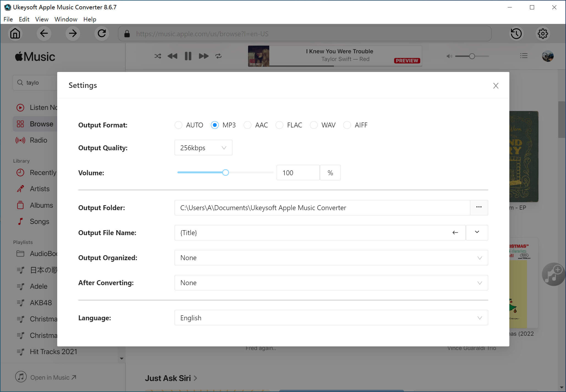Click the rewind/previous track icon
Viewport: 566px width, 392px height.
[x=173, y=56]
